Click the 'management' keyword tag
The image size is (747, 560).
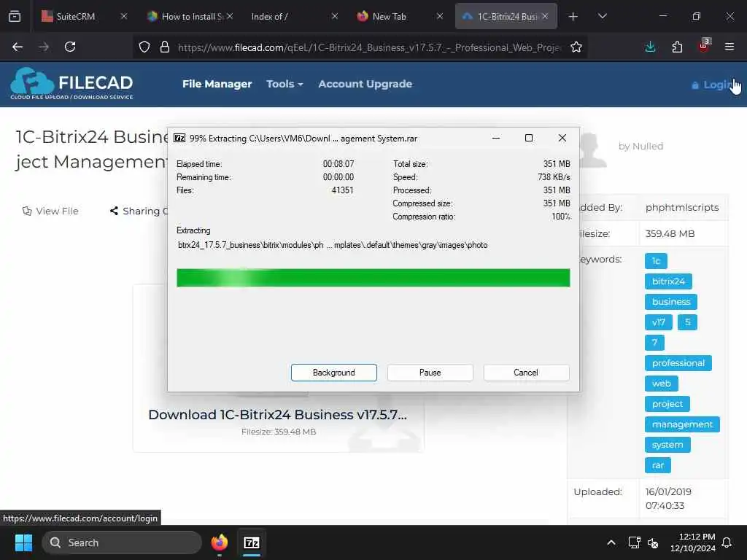[x=682, y=424]
